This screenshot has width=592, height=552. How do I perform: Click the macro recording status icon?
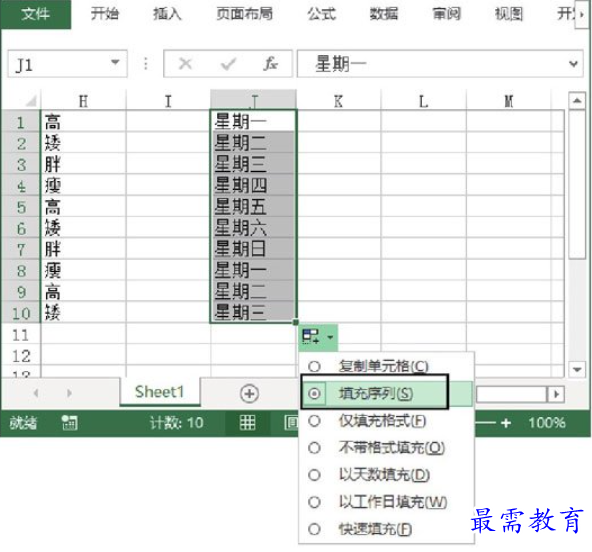(x=69, y=422)
